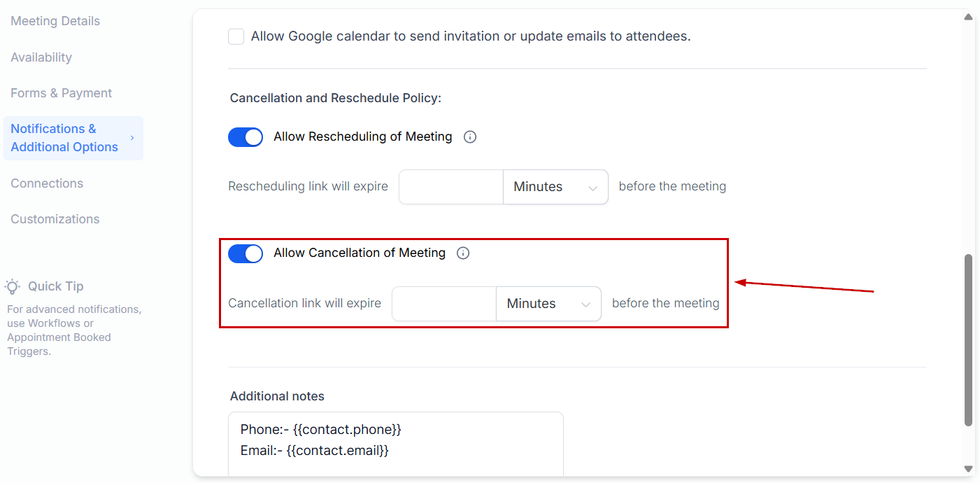
Task: Click the vertical scrollbar thumb
Action: [968, 339]
